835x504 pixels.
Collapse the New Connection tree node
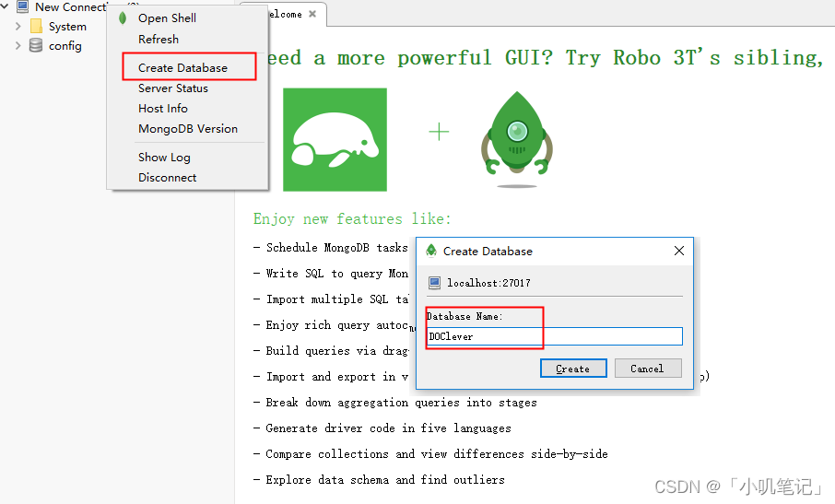pos(5,6)
